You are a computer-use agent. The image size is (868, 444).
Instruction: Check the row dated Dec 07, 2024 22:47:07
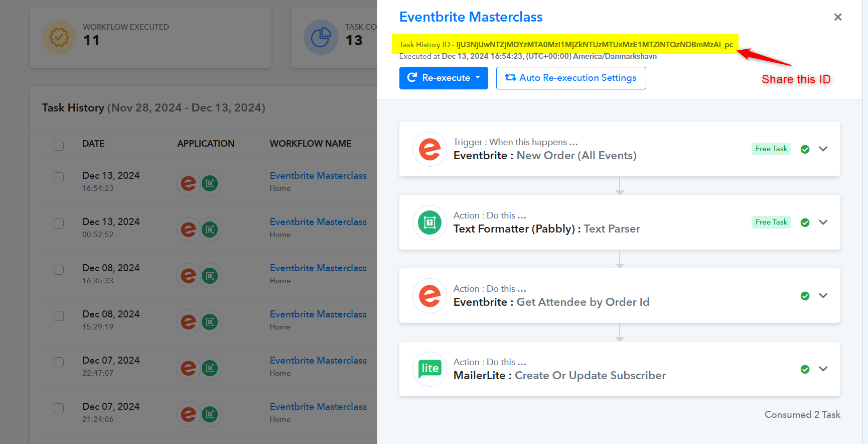(59, 362)
